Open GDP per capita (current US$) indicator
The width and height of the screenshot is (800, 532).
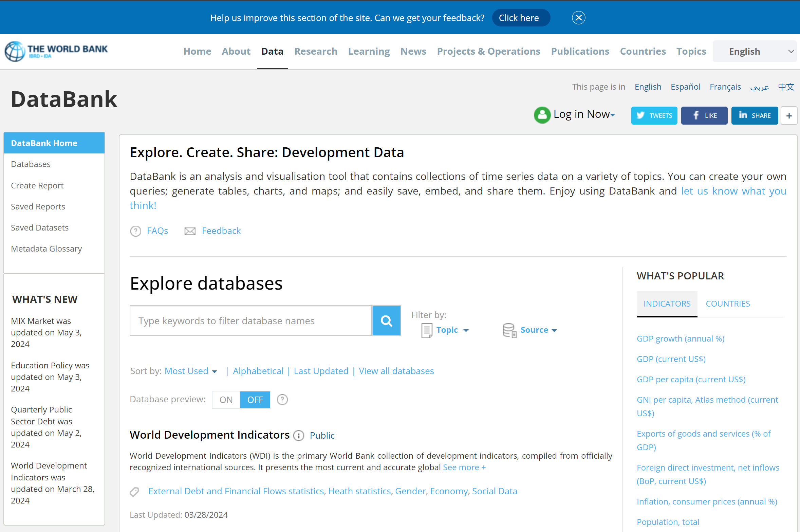[691, 380]
